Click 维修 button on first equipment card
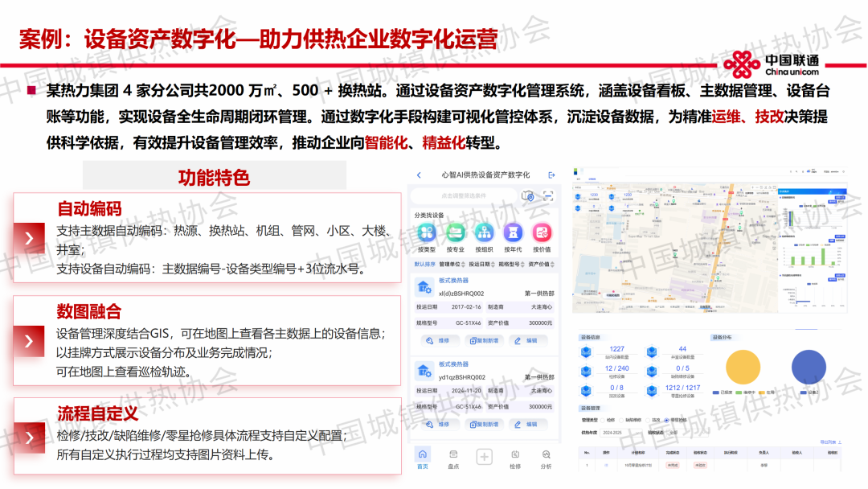Screen dimensions: 868x489 click(x=438, y=340)
